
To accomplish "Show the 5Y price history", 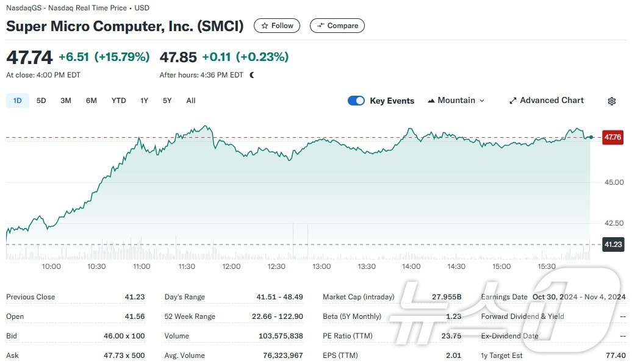I will [167, 101].
